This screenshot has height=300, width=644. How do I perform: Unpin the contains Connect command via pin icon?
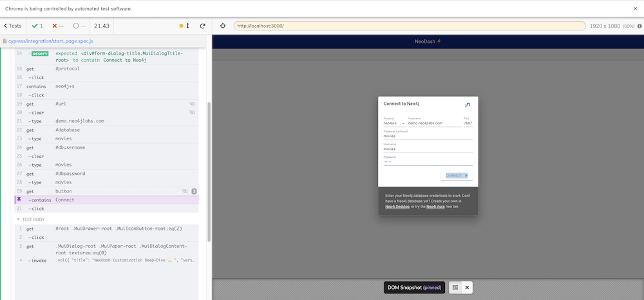[x=19, y=200]
